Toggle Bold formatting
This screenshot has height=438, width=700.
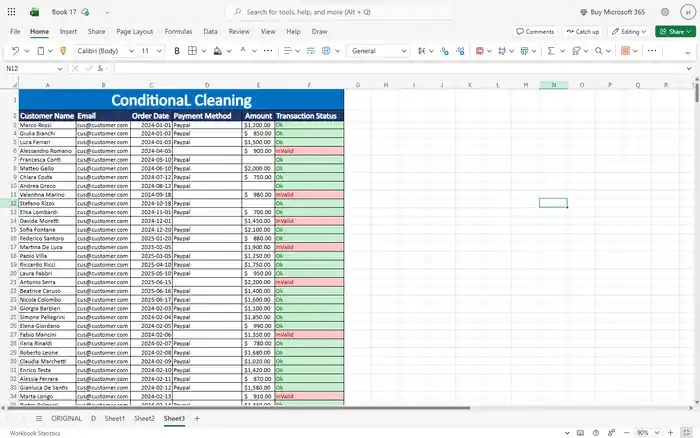pyautogui.click(x=177, y=51)
